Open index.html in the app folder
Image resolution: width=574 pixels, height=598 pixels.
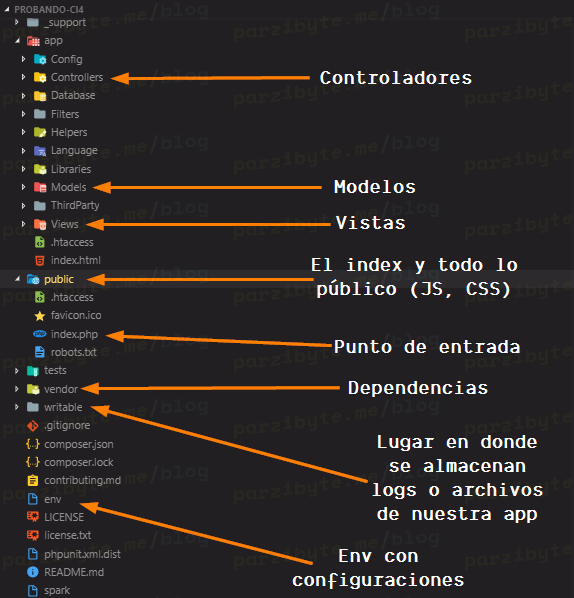76,260
